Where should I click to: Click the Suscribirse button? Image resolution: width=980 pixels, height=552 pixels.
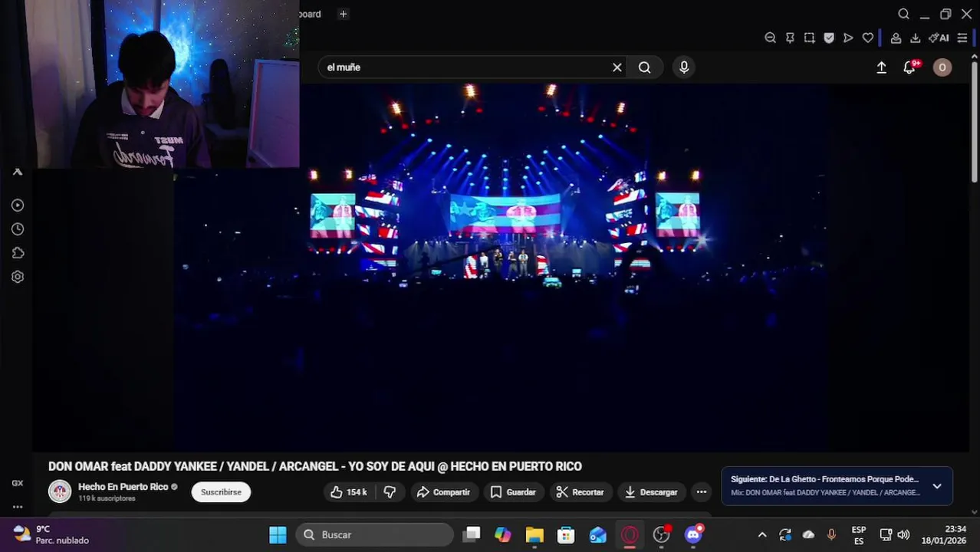tap(221, 492)
